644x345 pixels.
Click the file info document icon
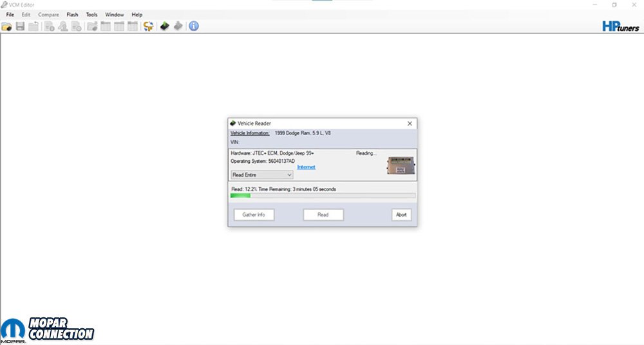[x=50, y=26]
